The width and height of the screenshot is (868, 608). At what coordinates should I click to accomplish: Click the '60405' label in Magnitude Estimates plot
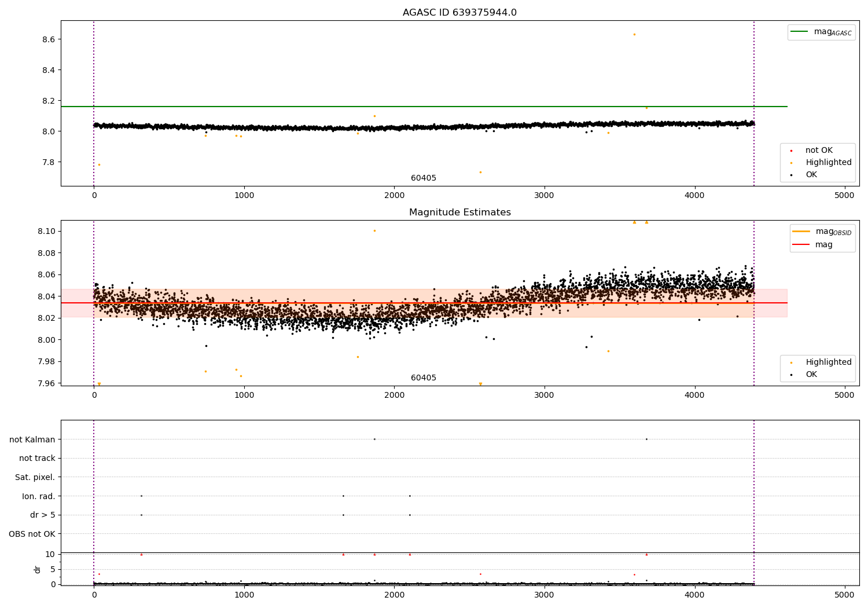424,378
